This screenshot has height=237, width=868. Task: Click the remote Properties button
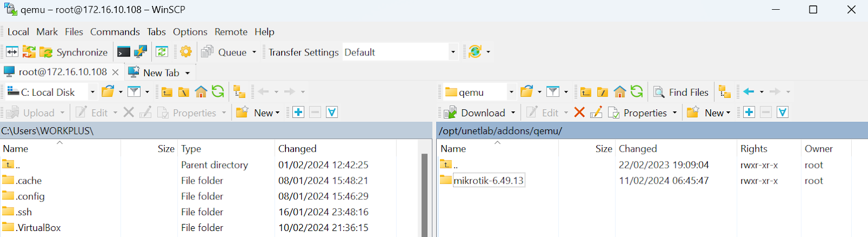click(637, 113)
